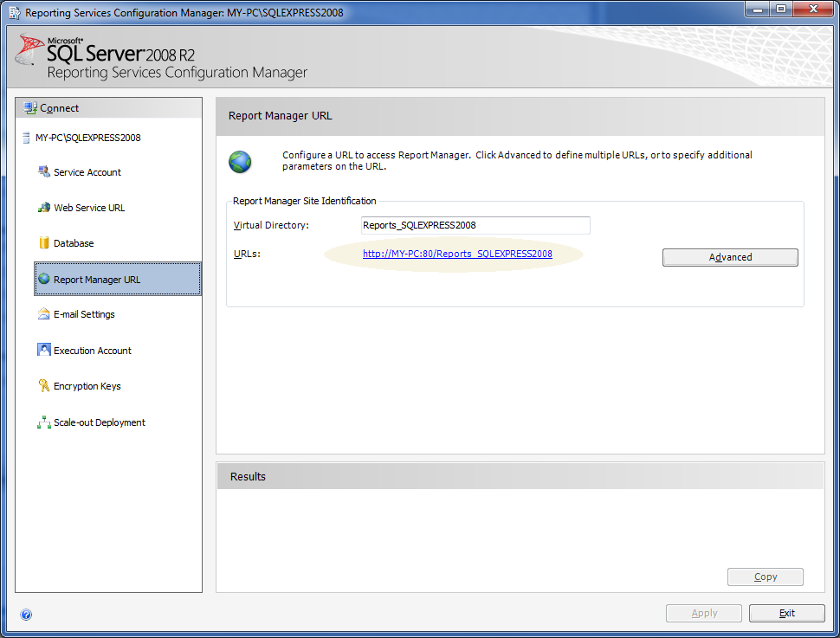Screen dimensions: 840x638
Task: Go to Web Service URL settings
Action: 89,208
